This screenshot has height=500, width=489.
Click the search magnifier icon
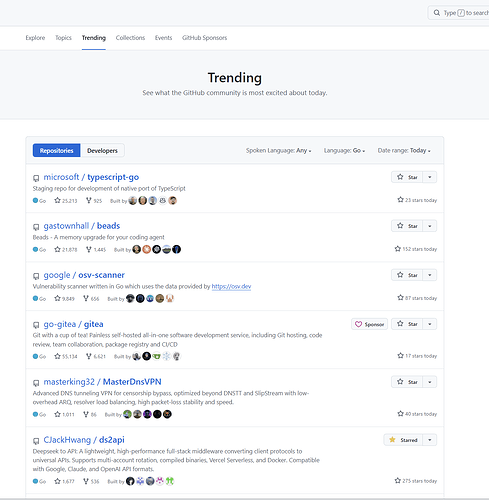click(x=436, y=13)
